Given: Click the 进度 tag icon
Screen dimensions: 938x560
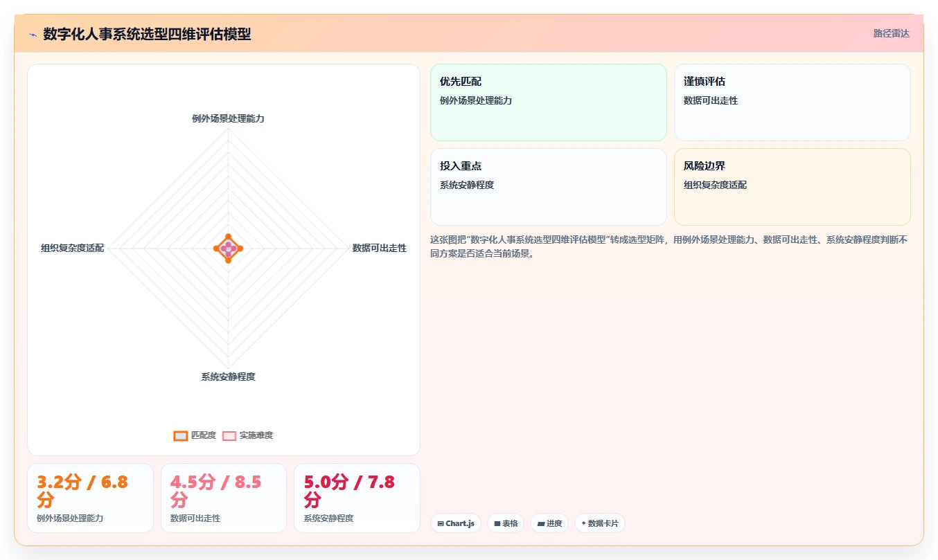Looking at the screenshot, I should (541, 524).
